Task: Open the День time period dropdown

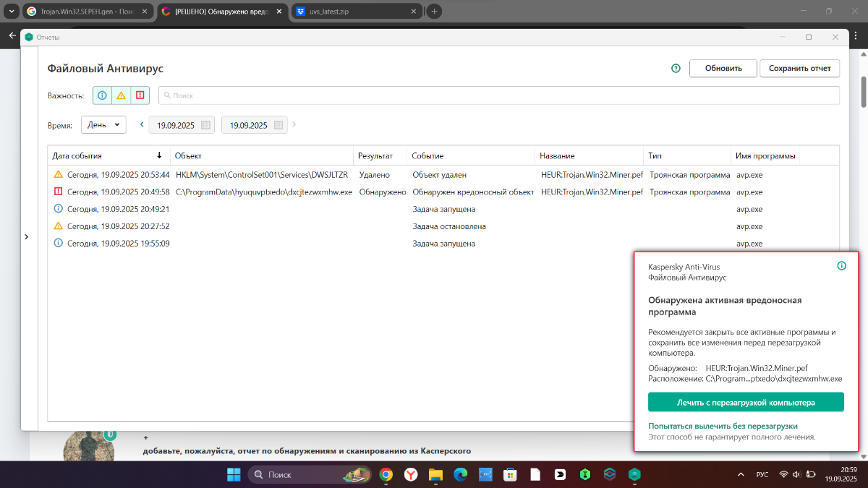Action: pyautogui.click(x=103, y=124)
